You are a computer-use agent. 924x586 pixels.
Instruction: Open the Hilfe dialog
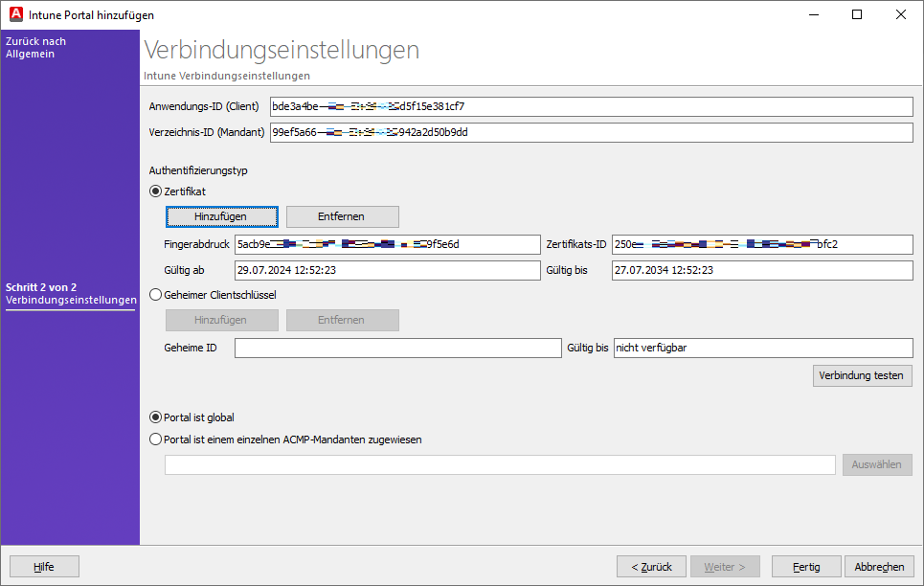[x=43, y=566]
